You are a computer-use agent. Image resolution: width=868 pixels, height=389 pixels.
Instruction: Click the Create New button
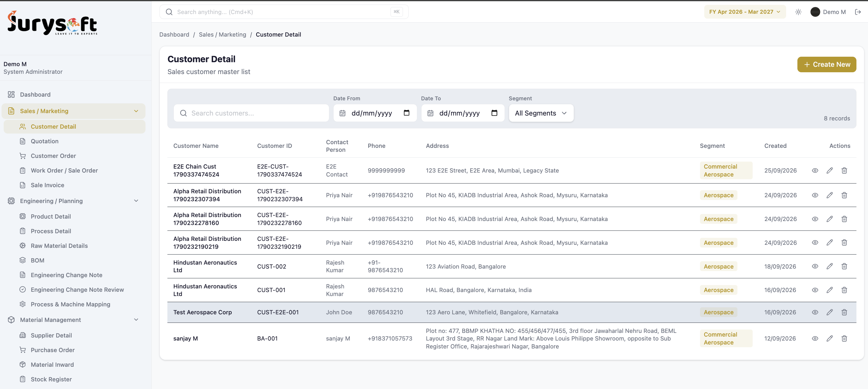tap(826, 64)
